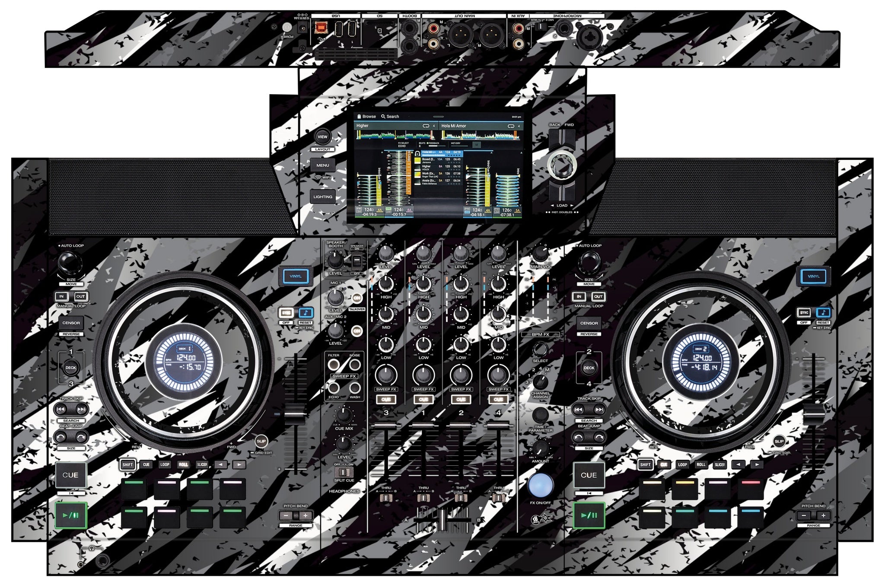Toggle SYNC on left deck
The width and height of the screenshot is (885, 588).
[x=286, y=313]
